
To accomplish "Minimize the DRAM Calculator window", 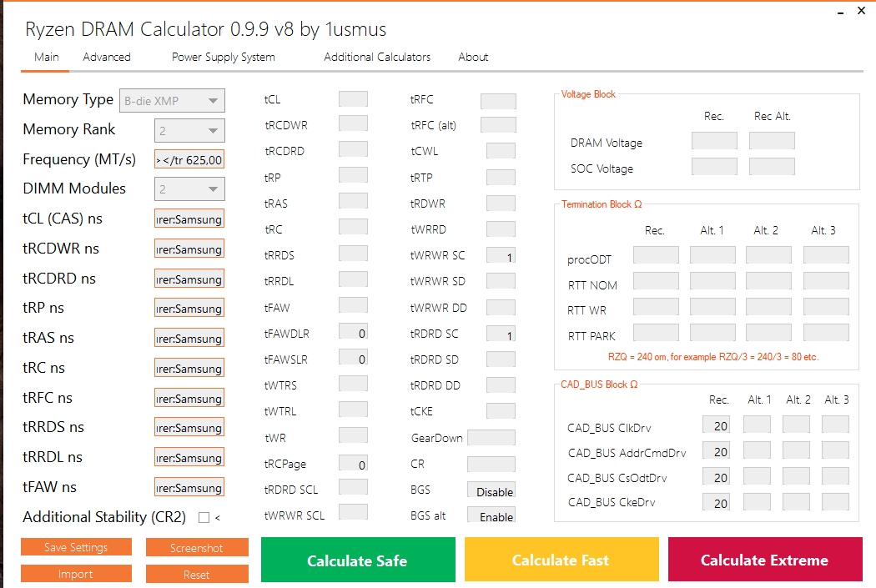I will 840,11.
